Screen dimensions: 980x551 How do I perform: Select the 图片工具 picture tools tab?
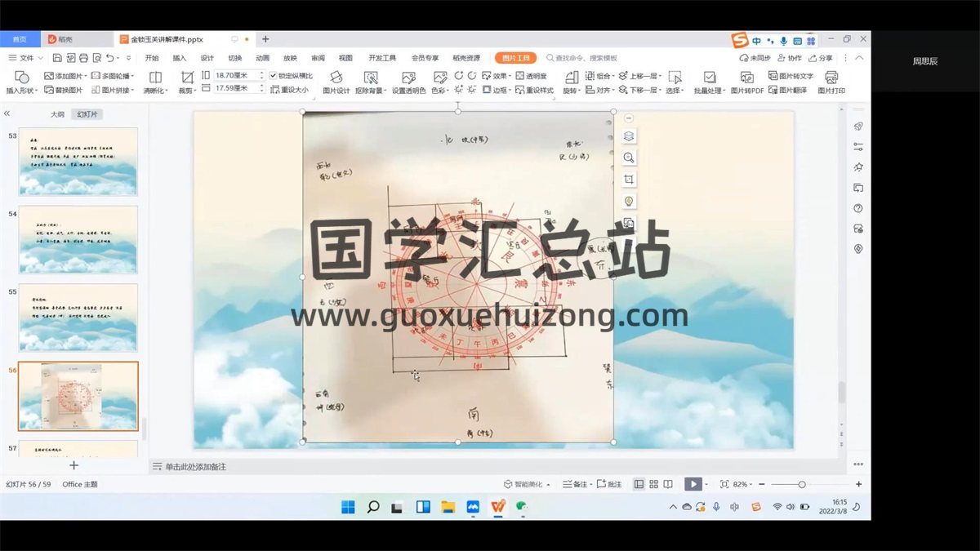(x=515, y=58)
